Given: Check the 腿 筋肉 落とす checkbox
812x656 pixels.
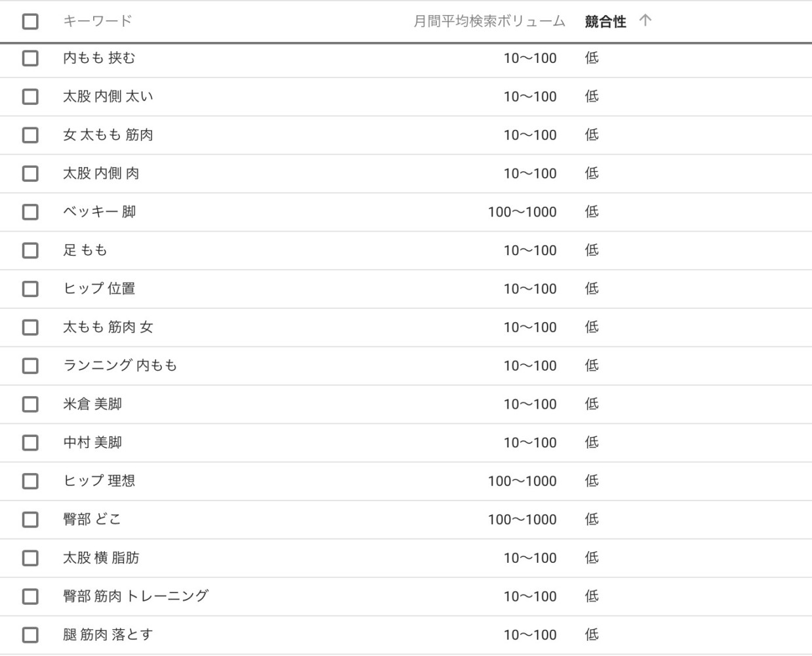Looking at the screenshot, I should [x=30, y=635].
